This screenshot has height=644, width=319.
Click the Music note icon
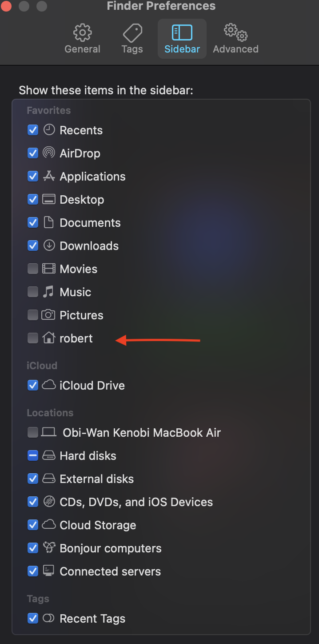click(48, 292)
